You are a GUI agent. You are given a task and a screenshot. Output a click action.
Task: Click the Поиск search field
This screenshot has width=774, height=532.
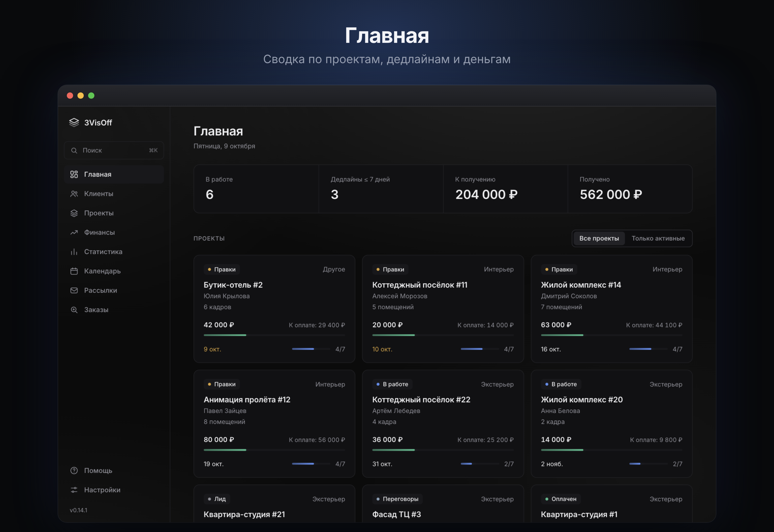[114, 150]
